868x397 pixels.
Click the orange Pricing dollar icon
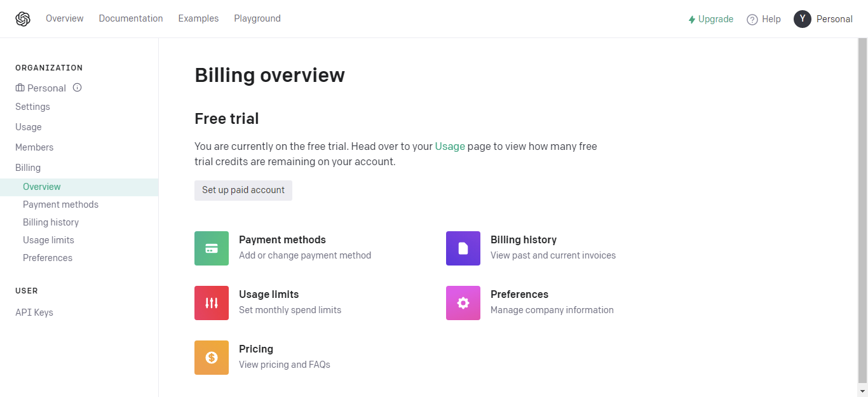click(212, 358)
